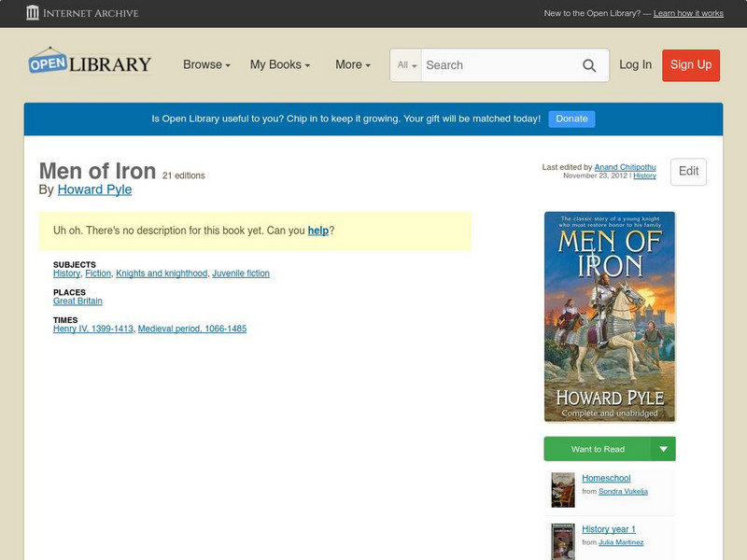Expand the Browse menu

point(207,64)
